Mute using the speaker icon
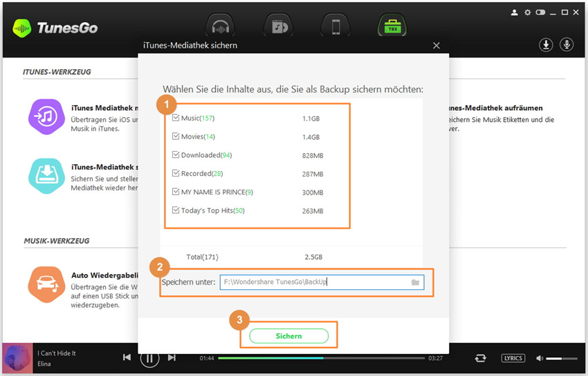Viewport: 588px width, 376px height. click(540, 359)
